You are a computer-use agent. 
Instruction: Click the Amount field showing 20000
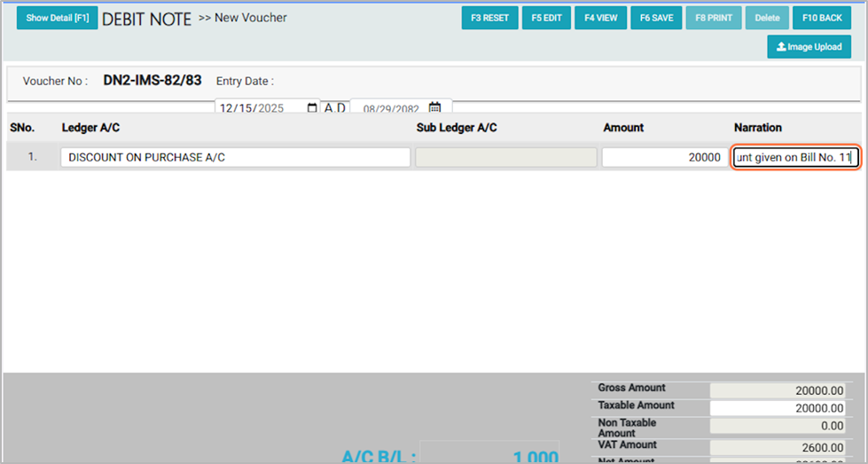663,158
